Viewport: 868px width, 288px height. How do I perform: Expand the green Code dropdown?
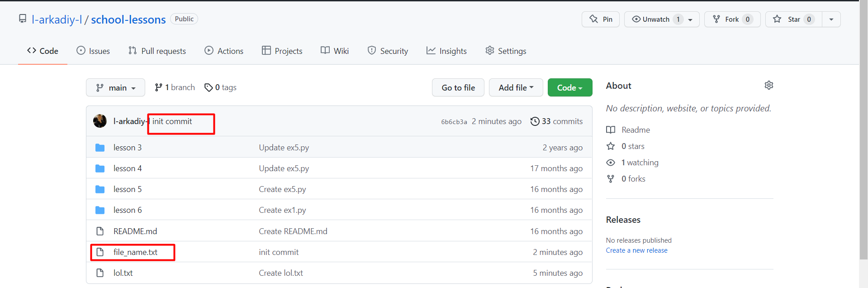click(x=569, y=87)
